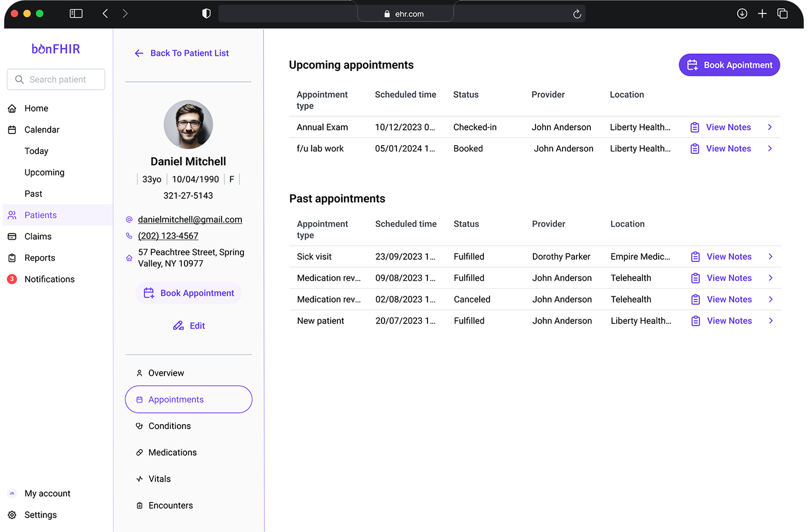This screenshot has width=808, height=532.
Task: Open Reports from the sidebar icon
Action: coord(12,258)
